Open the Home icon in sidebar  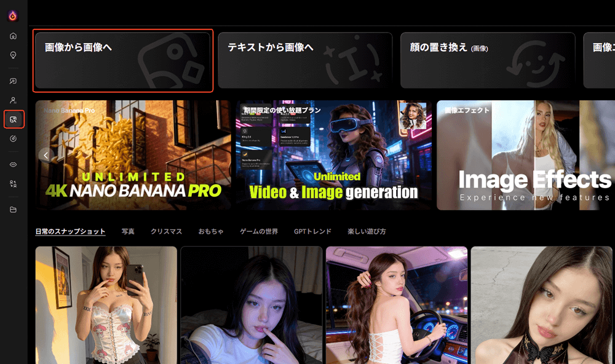(x=13, y=36)
